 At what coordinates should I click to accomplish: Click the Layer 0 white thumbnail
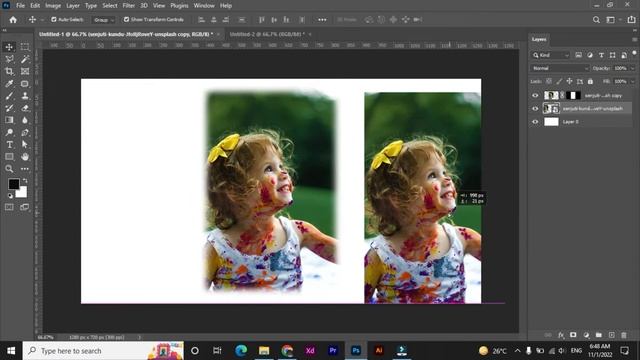tap(551, 122)
